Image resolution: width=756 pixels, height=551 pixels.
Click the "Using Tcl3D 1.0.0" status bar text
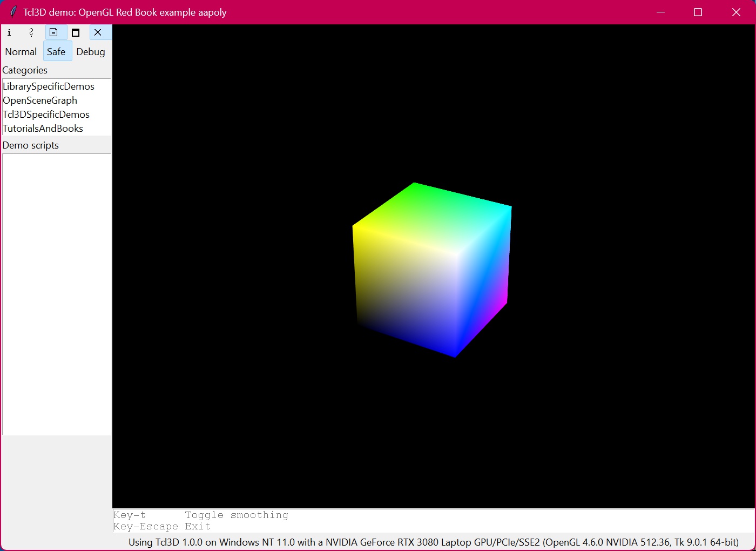click(433, 542)
